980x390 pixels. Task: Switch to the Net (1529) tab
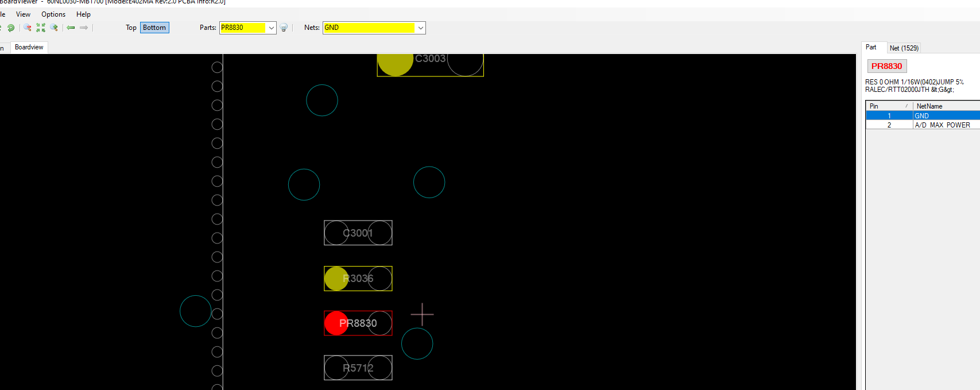(904, 48)
